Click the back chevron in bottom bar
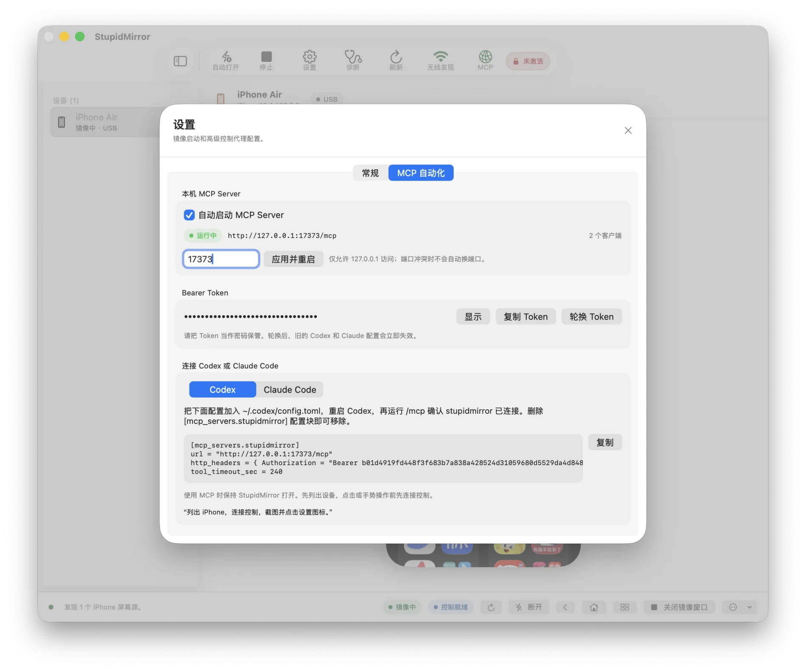806x672 pixels. coord(565,607)
